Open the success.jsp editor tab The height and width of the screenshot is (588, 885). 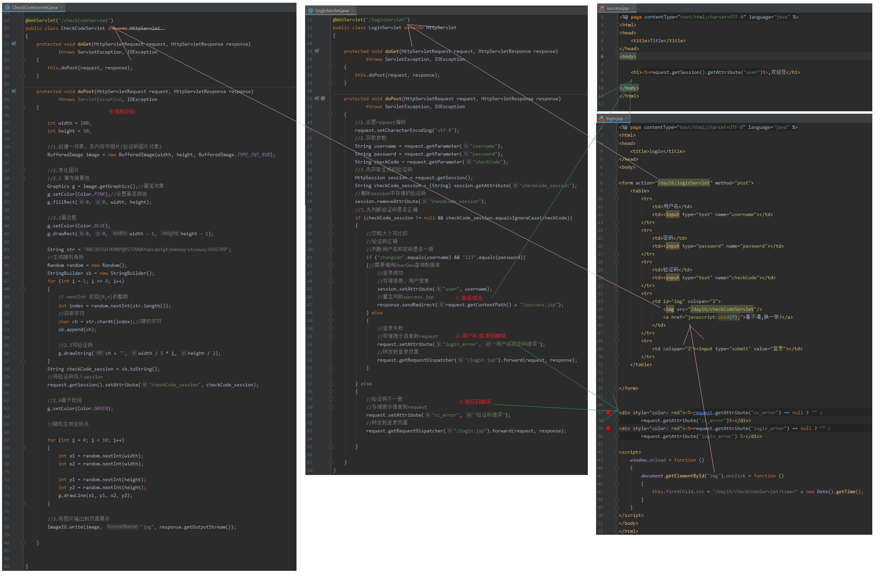click(617, 8)
